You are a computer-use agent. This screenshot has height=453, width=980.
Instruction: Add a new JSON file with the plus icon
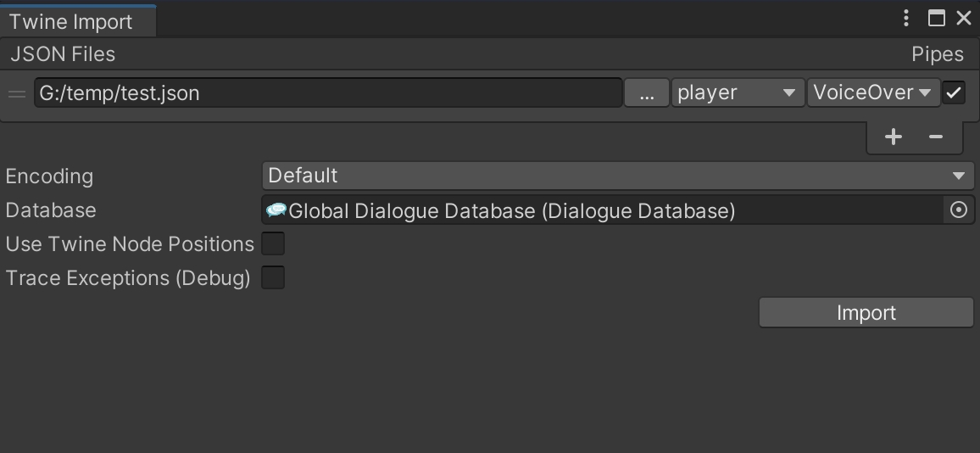point(893,137)
